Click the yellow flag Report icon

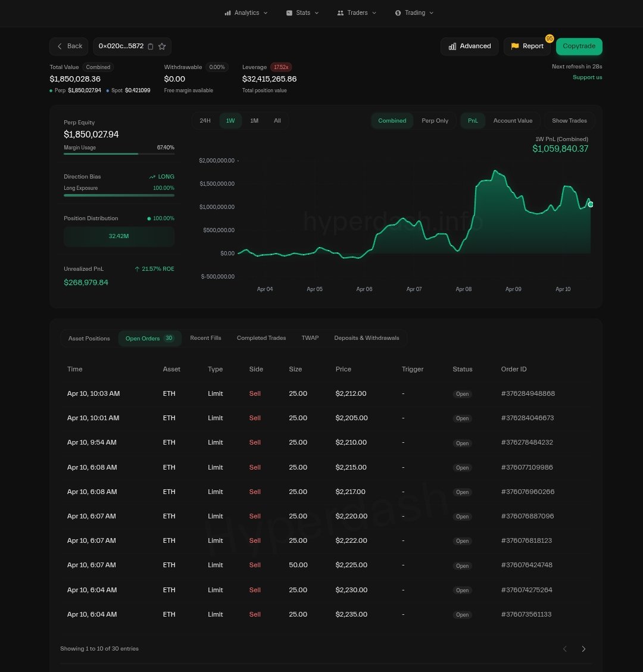pyautogui.click(x=515, y=46)
